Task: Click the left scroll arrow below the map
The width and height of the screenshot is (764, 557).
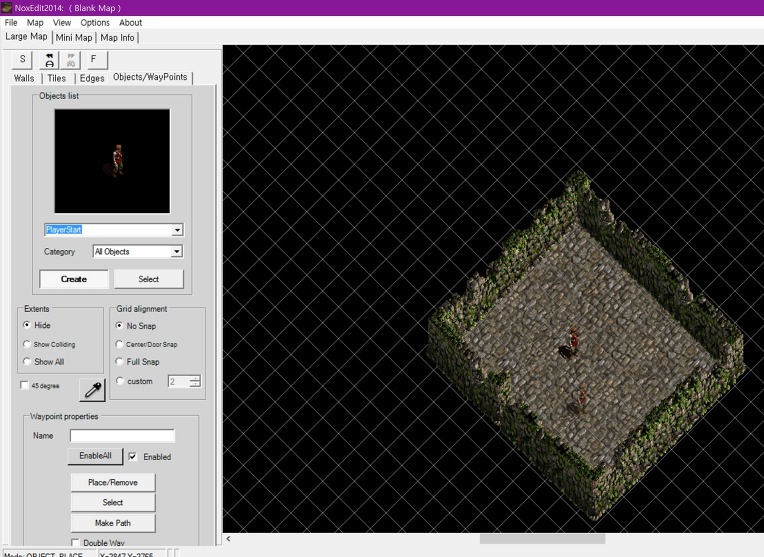Action: click(x=228, y=539)
